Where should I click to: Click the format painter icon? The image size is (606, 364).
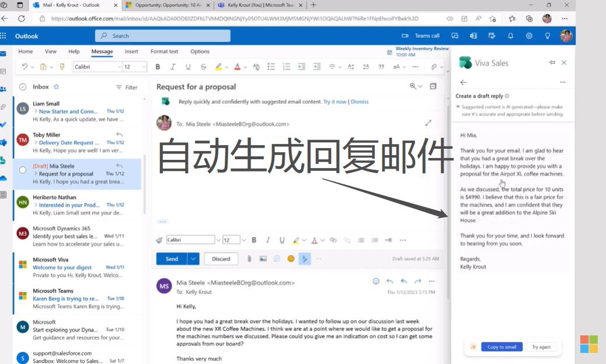(62, 66)
